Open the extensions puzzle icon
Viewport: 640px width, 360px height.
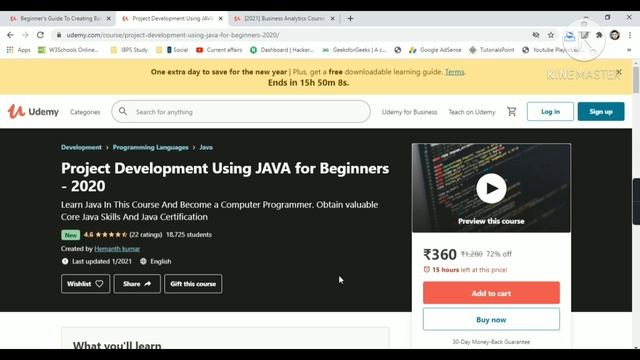(599, 35)
